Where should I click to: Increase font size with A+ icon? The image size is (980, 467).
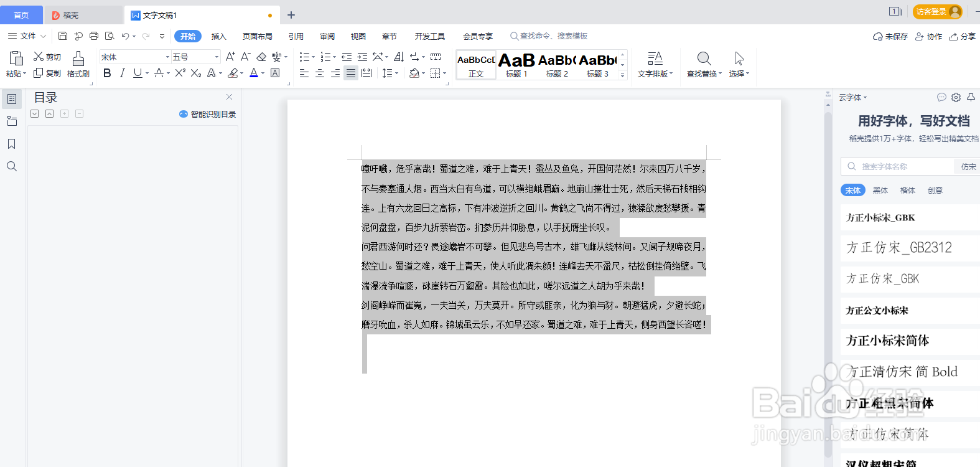pos(230,57)
